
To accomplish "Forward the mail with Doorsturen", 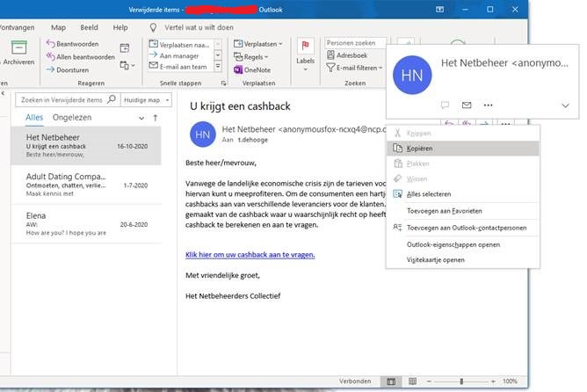I will (x=68, y=70).
